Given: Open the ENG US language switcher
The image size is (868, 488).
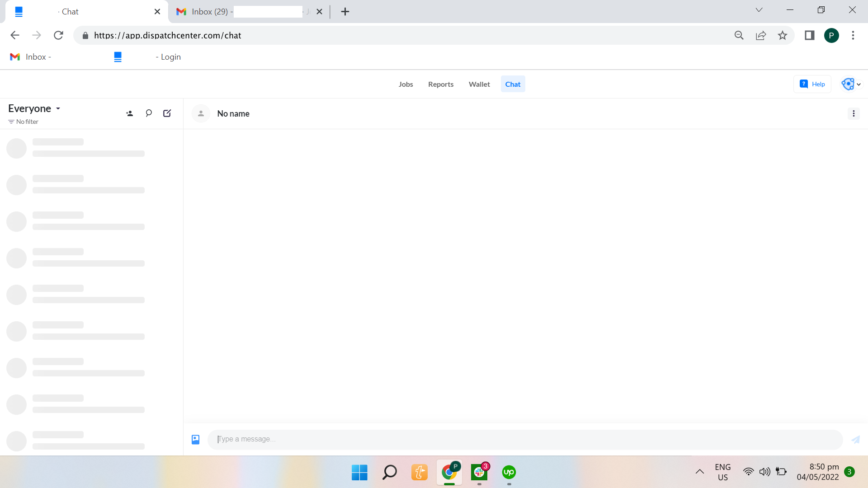Looking at the screenshot, I should (722, 472).
